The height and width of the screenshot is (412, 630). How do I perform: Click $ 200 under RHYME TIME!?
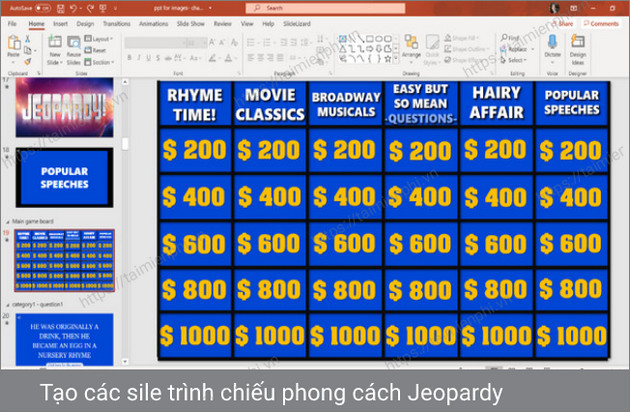[x=195, y=150]
